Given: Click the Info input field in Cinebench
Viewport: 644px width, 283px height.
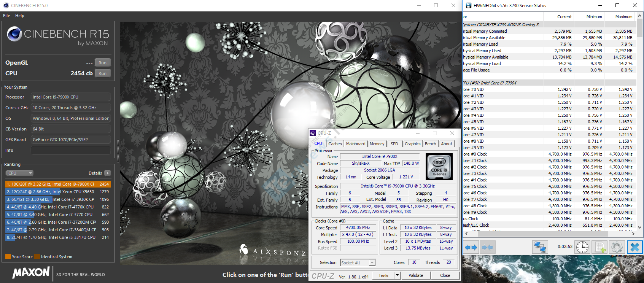Looking at the screenshot, I should pos(71,150).
